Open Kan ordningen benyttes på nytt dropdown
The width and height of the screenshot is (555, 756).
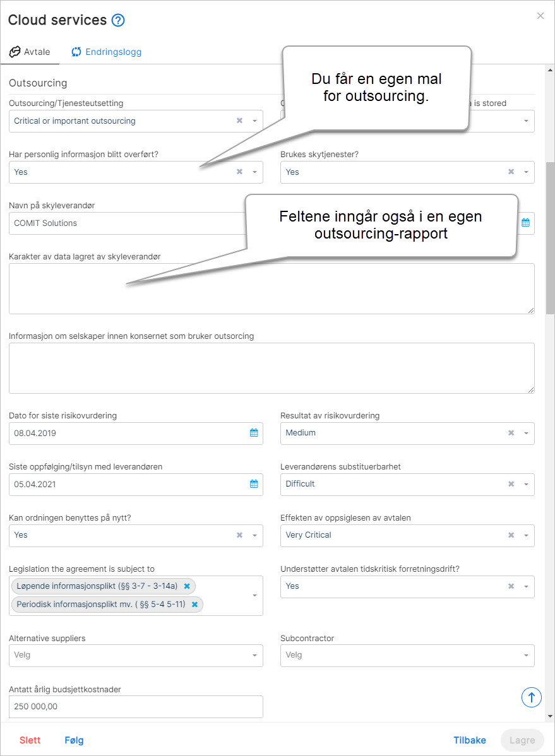254,536
